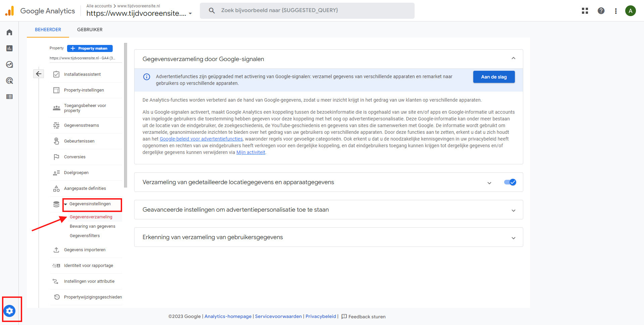Collapse Gegevensinstellingen tree triangle
This screenshot has height=325, width=644.
coord(66,204)
